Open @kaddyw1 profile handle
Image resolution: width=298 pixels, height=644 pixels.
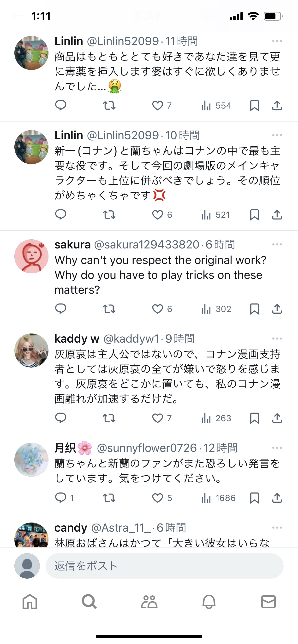coord(131,339)
